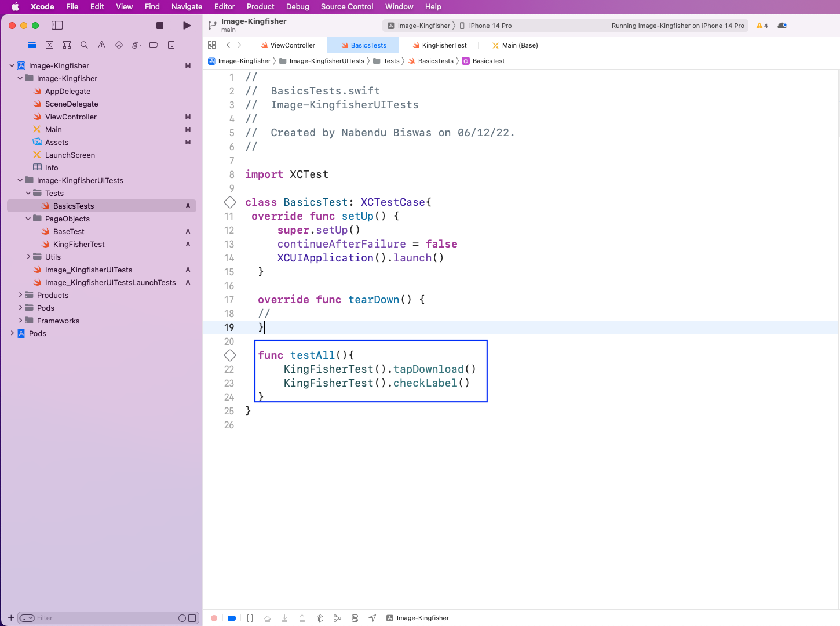This screenshot has width=840, height=626.
Task: Collapse the Image-Kingfisher group folder
Action: click(20, 78)
